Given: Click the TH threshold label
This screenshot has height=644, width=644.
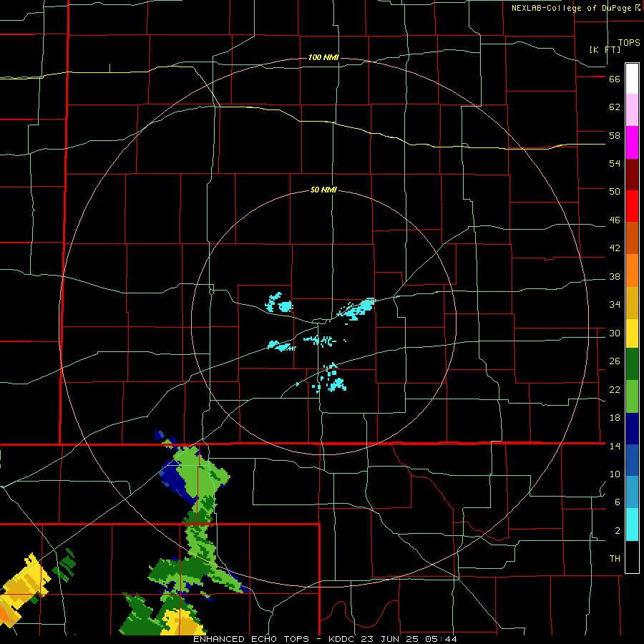Looking at the screenshot, I should click(x=615, y=559).
